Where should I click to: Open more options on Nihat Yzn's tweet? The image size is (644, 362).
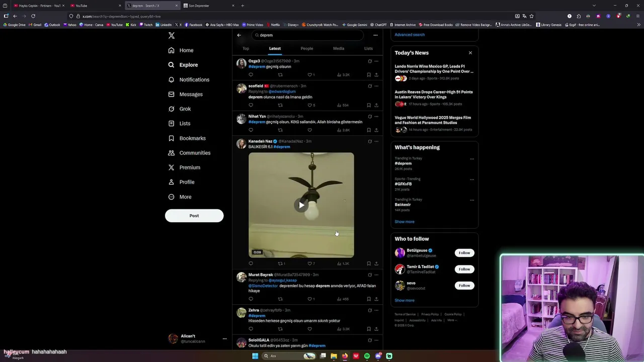point(376,117)
